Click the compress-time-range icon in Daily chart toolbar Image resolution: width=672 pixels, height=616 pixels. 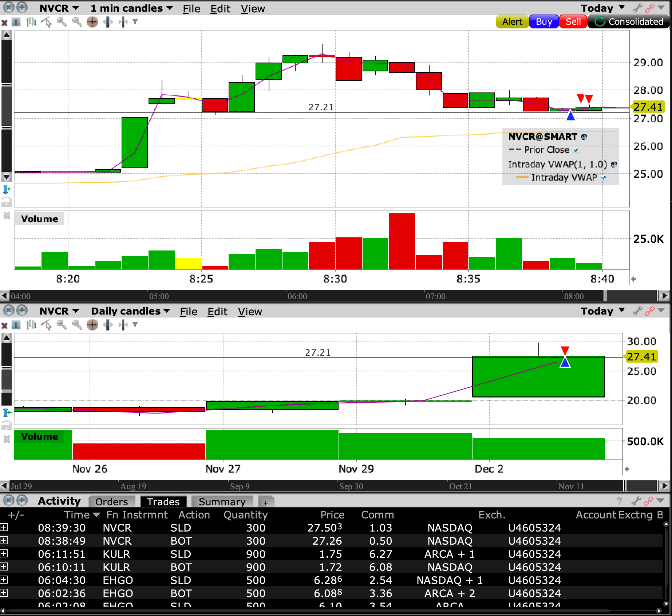click(x=123, y=325)
